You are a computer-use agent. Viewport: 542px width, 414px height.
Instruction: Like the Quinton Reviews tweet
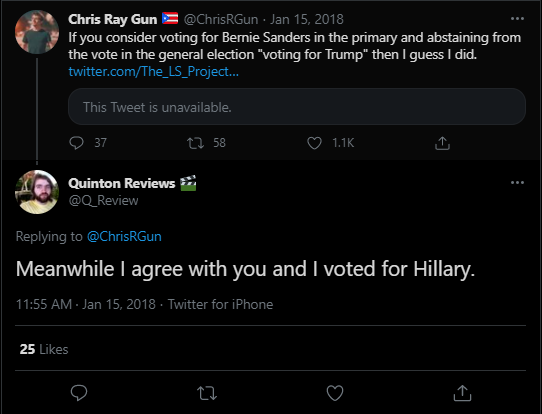pos(335,393)
